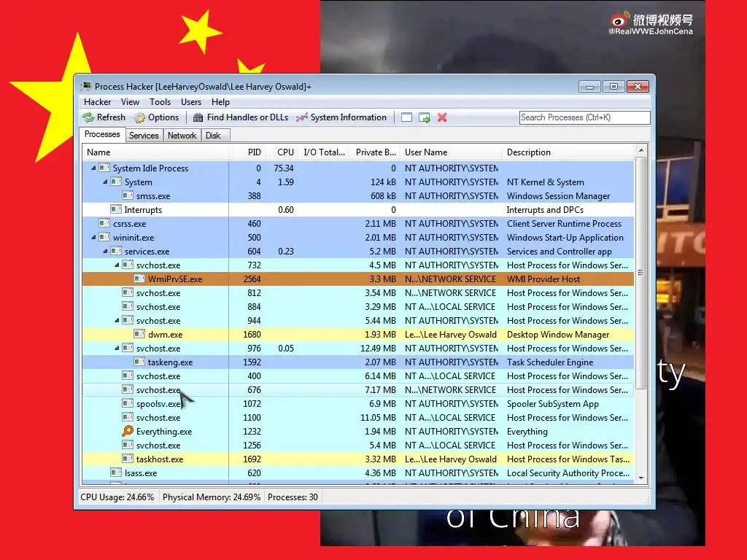
Task: Collapse the services.exe tree node
Action: click(x=105, y=251)
